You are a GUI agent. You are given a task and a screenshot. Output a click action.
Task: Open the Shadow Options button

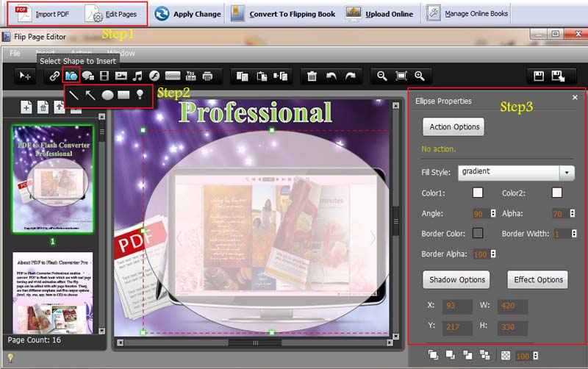click(x=456, y=280)
